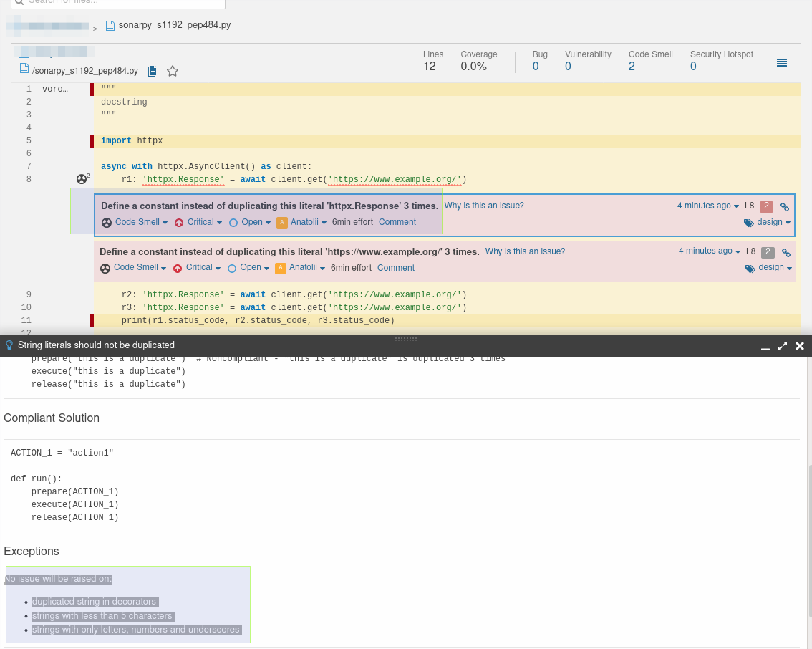Image resolution: width=812 pixels, height=649 pixels.
Task: Open the file measures list menu icon
Action: (x=782, y=62)
